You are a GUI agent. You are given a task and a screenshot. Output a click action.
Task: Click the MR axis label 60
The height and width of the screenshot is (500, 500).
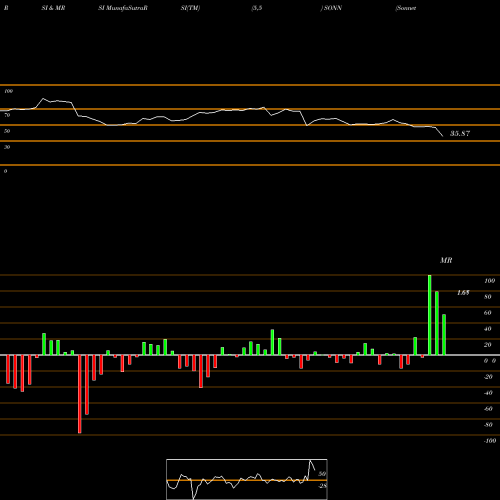tap(488, 313)
